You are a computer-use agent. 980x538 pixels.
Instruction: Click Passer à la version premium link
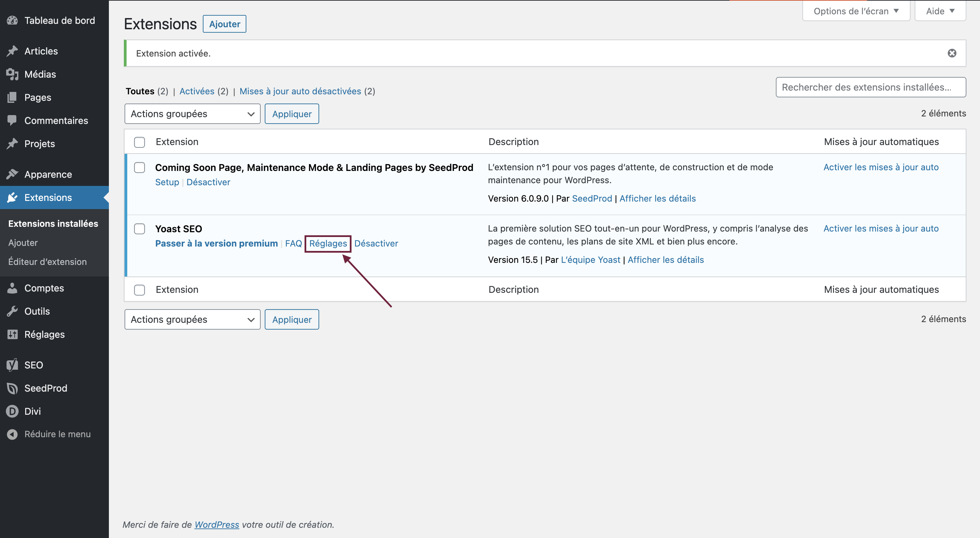click(216, 243)
